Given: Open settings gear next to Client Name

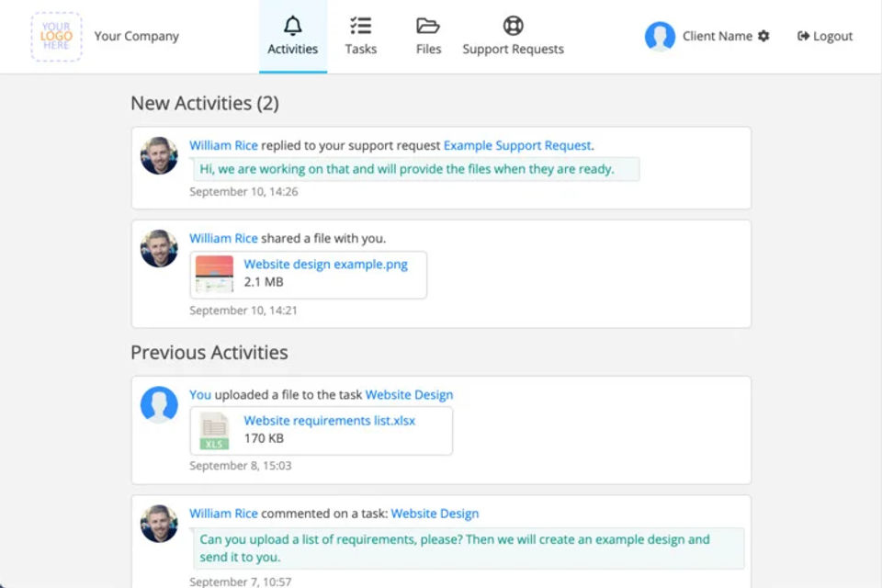Looking at the screenshot, I should click(x=763, y=37).
